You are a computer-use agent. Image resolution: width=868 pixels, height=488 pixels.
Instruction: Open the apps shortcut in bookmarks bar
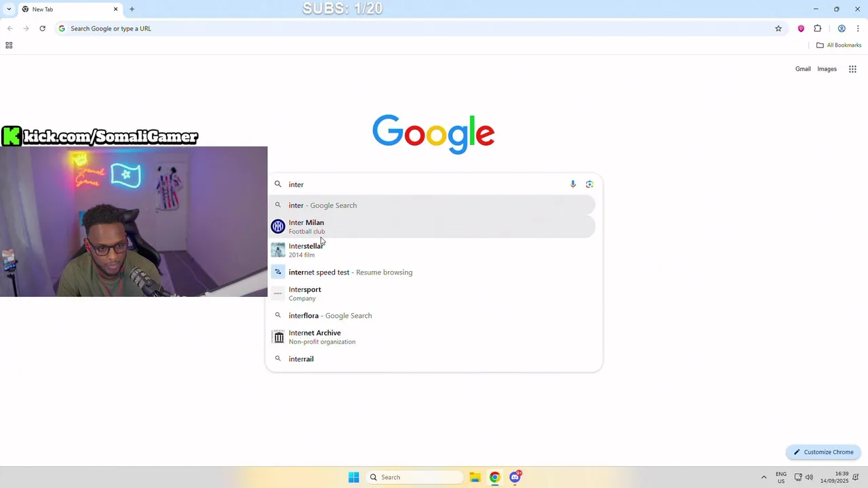coord(9,45)
